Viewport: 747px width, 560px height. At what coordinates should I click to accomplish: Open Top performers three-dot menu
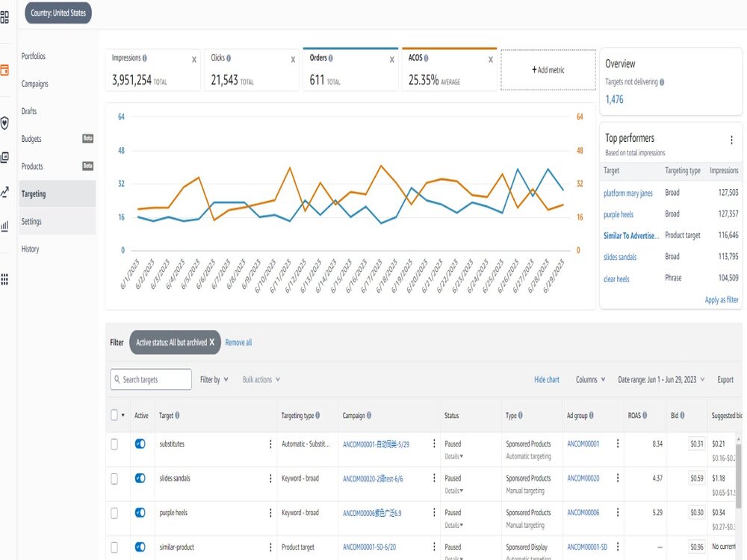[731, 140]
